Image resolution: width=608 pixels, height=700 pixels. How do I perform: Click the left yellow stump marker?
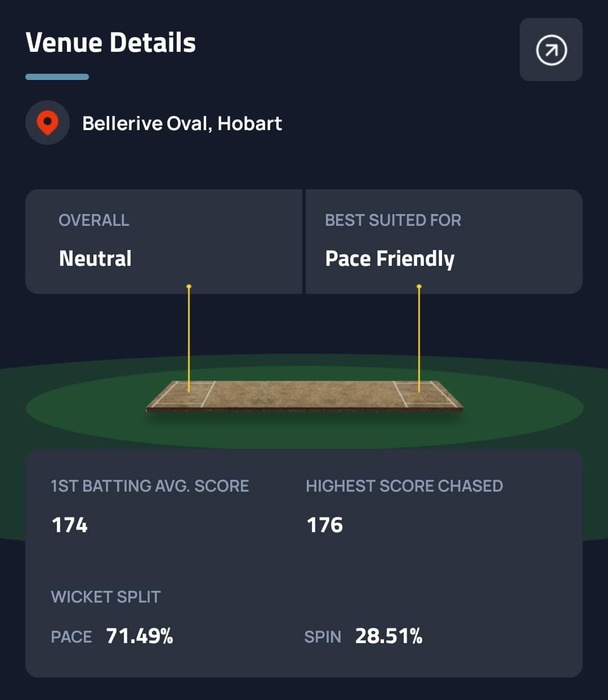(x=189, y=338)
